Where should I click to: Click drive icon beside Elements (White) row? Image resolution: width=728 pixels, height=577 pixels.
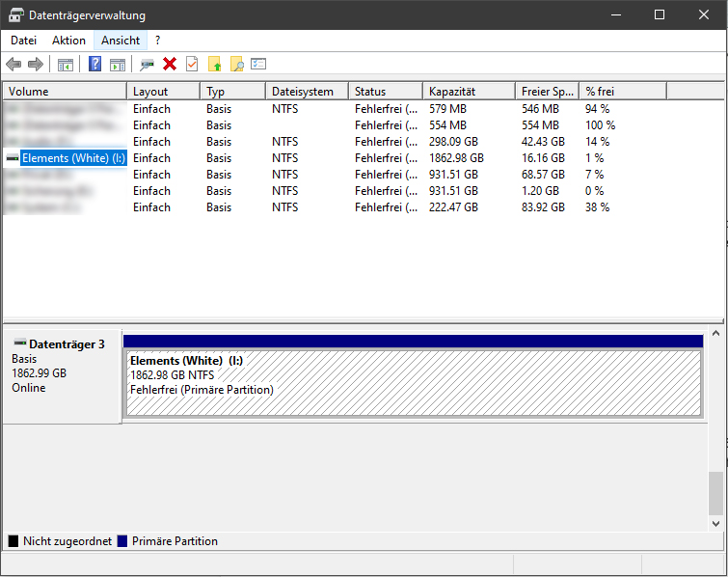click(13, 158)
